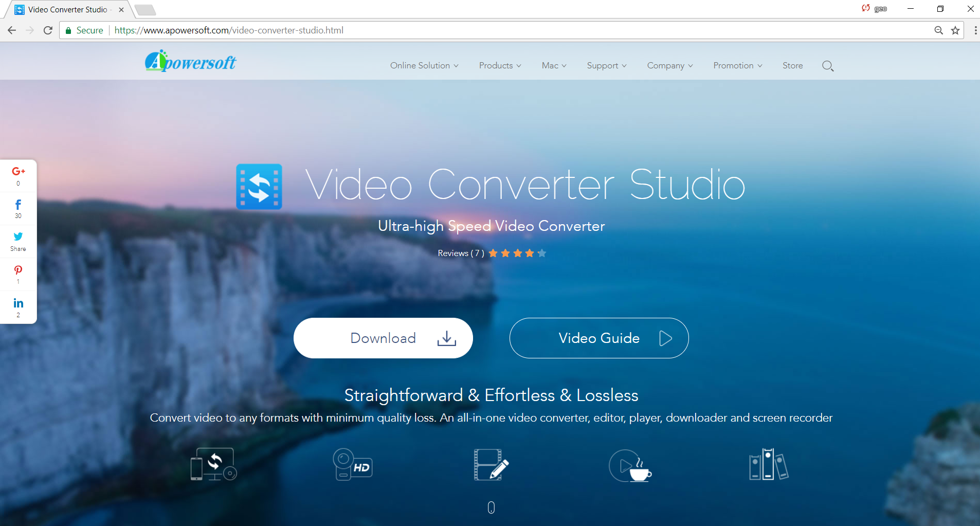Share page on Facebook

[19, 209]
